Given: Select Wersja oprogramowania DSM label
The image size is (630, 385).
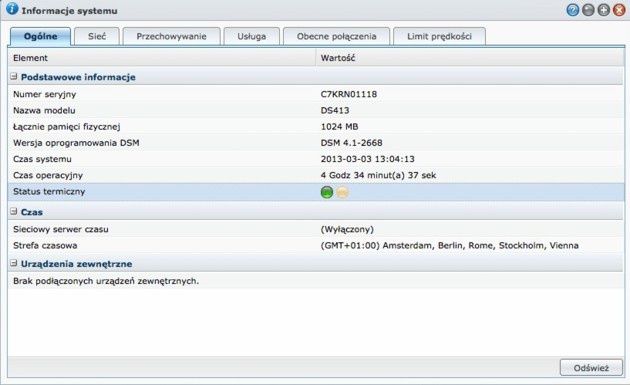Looking at the screenshot, I should pos(76,143).
